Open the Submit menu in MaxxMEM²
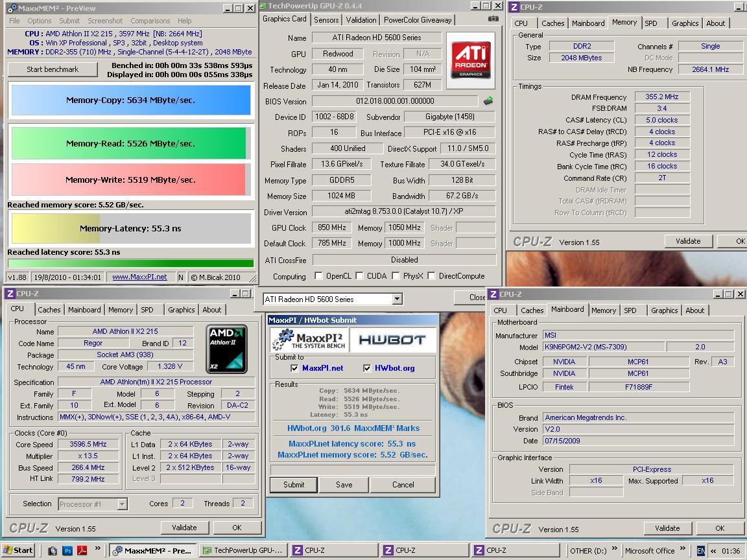The image size is (747, 560). click(x=69, y=21)
